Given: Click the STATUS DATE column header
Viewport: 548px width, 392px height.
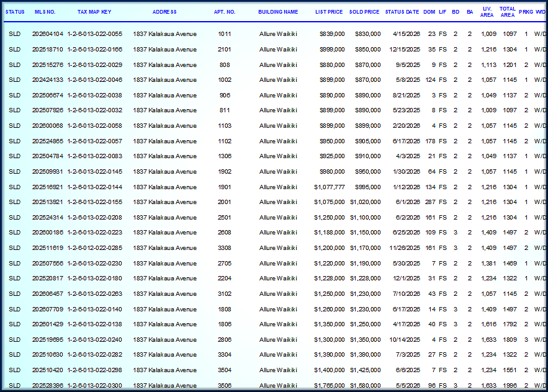Looking at the screenshot, I should pos(402,12).
